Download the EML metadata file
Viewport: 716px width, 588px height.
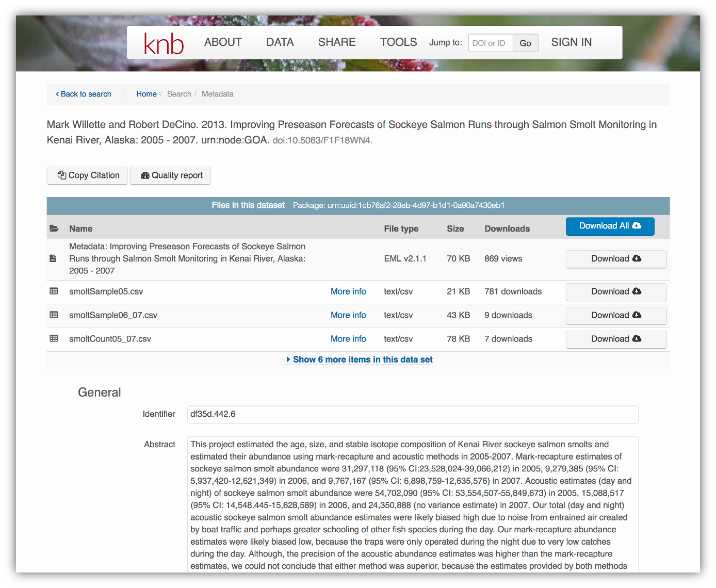[616, 259]
